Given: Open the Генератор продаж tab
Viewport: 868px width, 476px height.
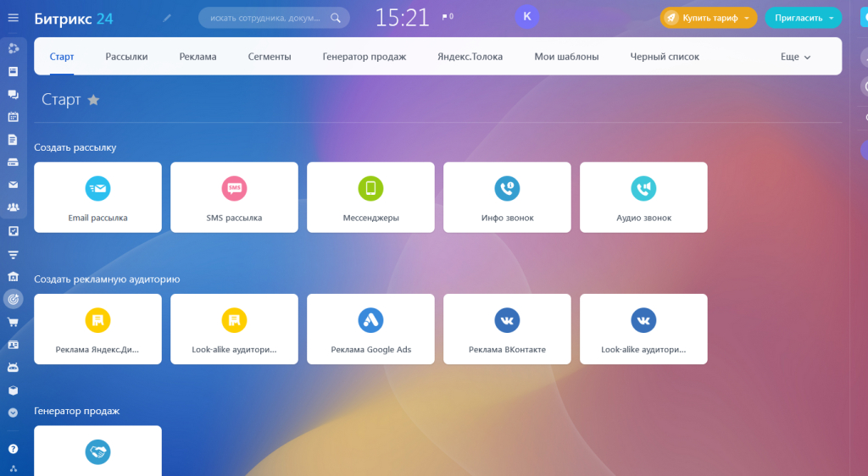Looking at the screenshot, I should (x=364, y=57).
